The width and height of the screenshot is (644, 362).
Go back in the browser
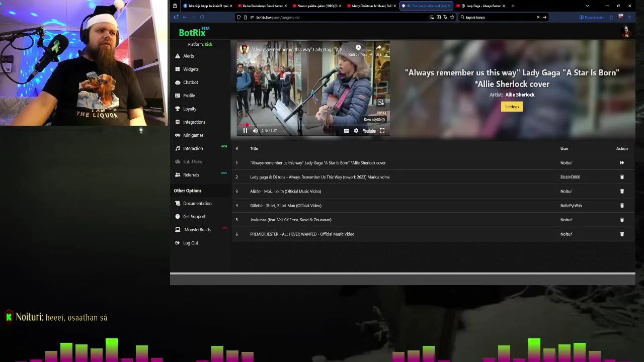tap(184, 17)
